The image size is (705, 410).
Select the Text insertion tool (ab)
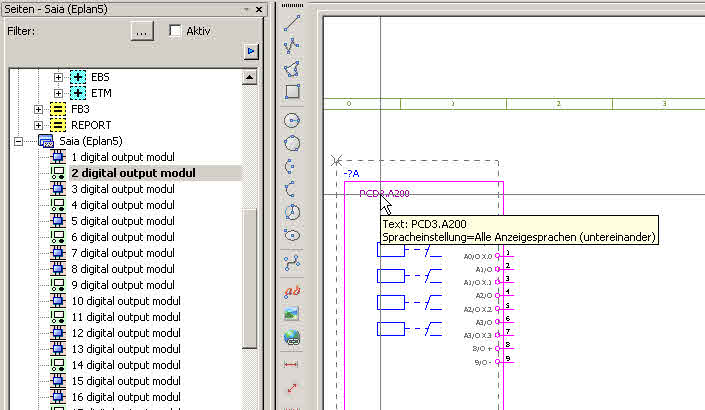pyautogui.click(x=292, y=291)
